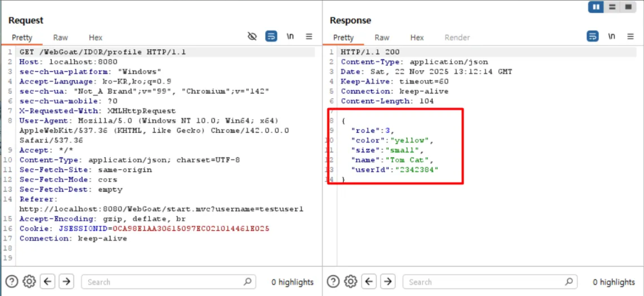Viewport: 644px width, 296px height.
Task: Click the Request panel search field
Action: pos(168,282)
